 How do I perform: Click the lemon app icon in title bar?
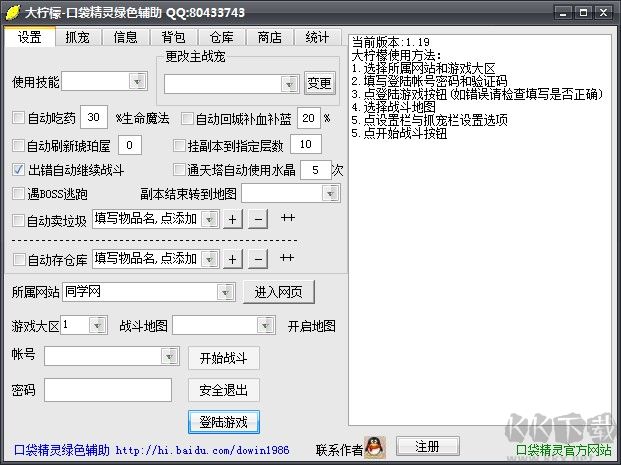pos(12,12)
